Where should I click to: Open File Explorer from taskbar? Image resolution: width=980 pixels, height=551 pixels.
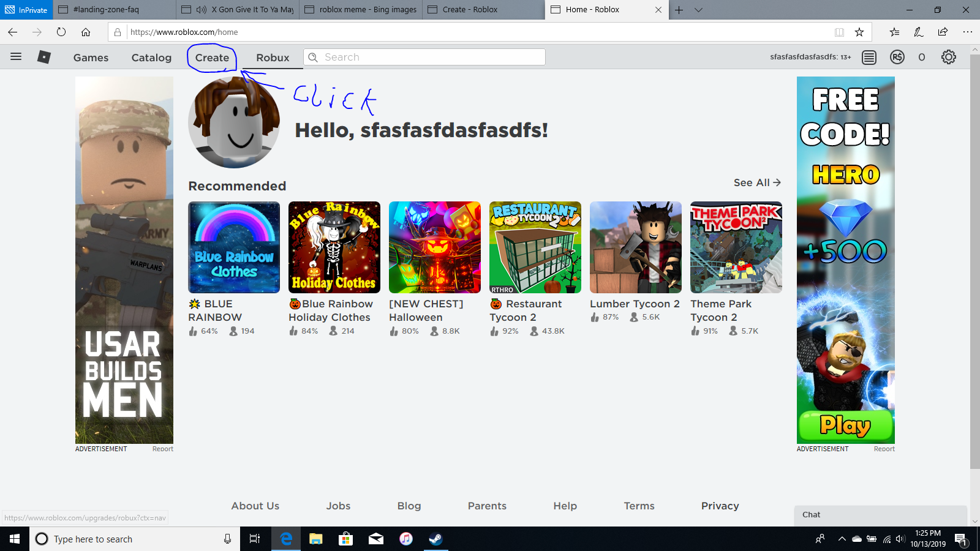[x=316, y=539]
